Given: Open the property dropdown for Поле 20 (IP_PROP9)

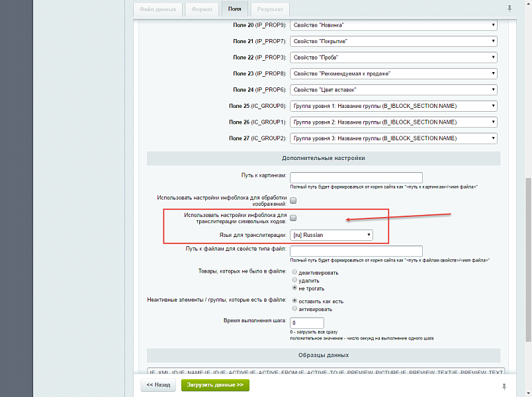Looking at the screenshot, I should point(393,24).
